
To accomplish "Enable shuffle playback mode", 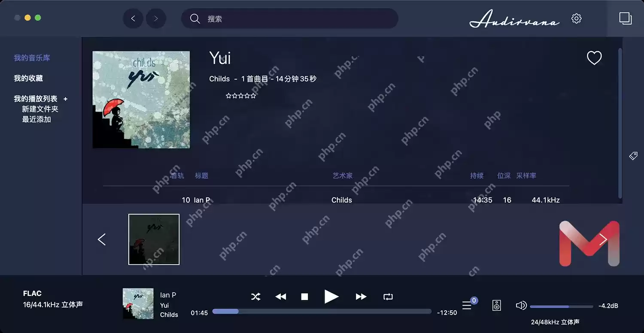I will point(256,296).
